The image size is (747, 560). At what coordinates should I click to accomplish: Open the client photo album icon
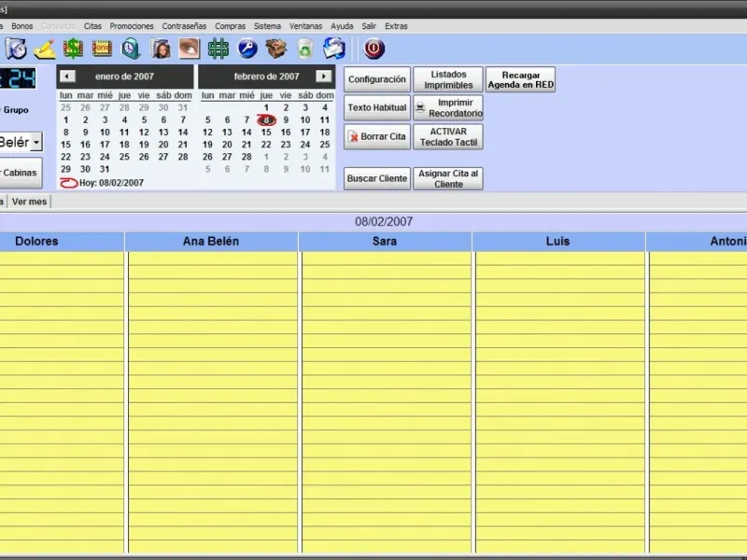161,49
